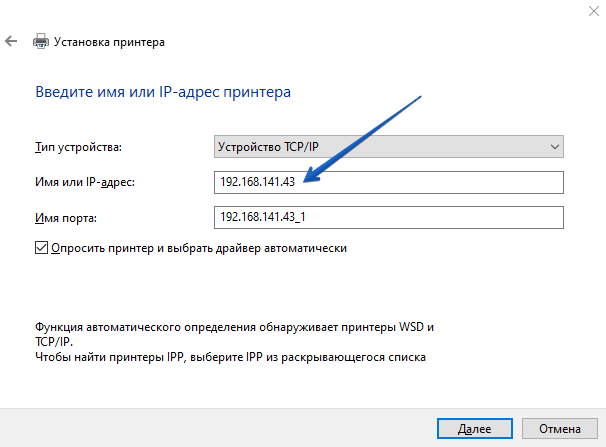Image resolution: width=606 pixels, height=447 pixels.
Task: Click the printer icon in the title
Action: [41, 42]
